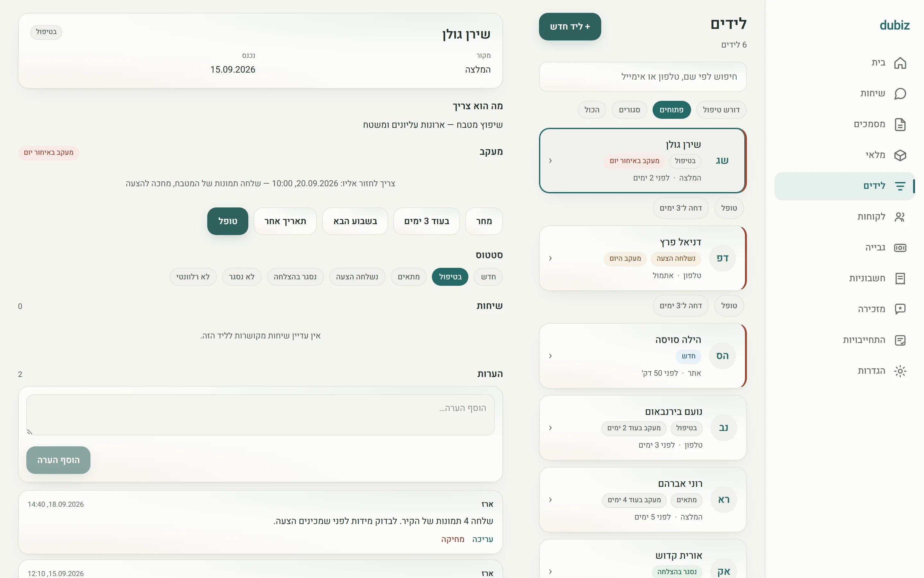Open the מלאי inventory box icon
The height and width of the screenshot is (578, 924).
900,155
